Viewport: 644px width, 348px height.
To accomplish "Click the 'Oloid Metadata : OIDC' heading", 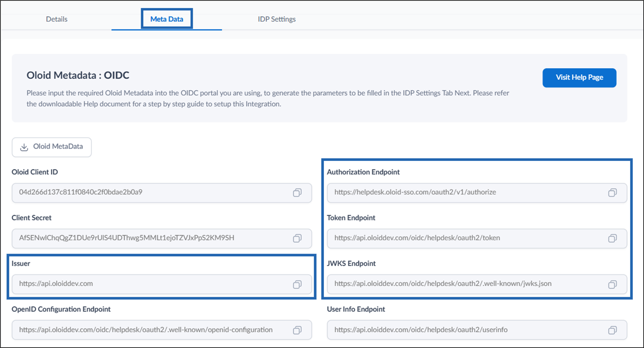I will tap(78, 75).
